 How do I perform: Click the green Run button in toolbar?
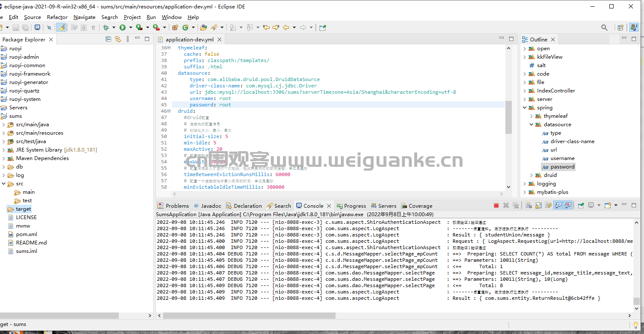point(123,27)
